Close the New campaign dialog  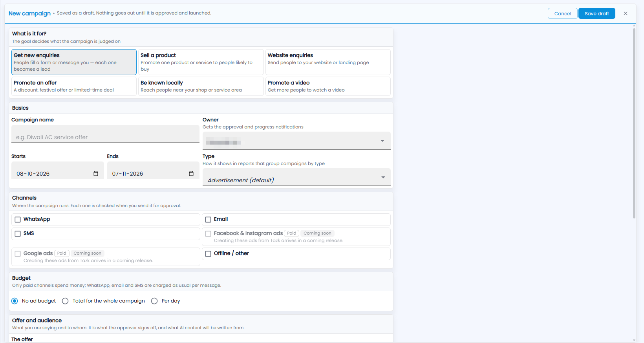[626, 13]
